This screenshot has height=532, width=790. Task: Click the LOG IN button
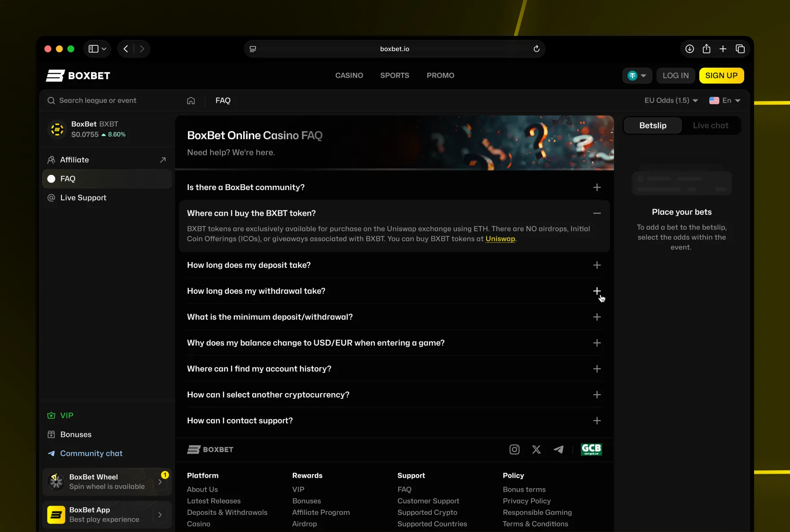pos(676,75)
